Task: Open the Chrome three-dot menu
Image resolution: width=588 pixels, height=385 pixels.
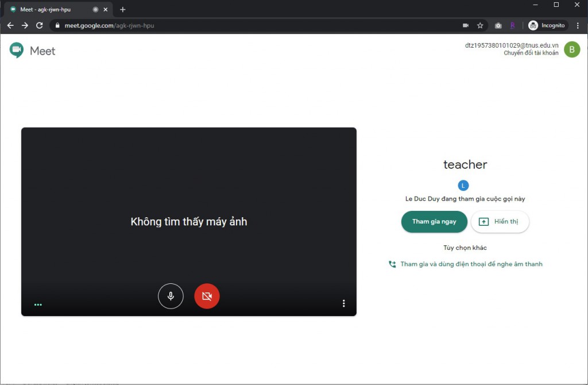Action: (578, 25)
